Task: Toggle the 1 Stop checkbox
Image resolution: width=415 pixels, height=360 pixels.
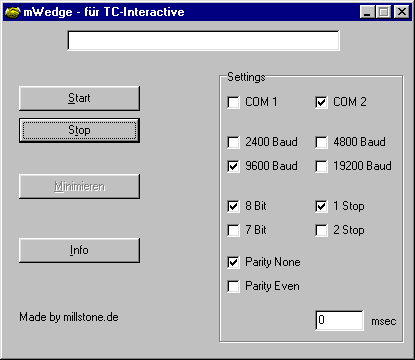Action: 321,206
